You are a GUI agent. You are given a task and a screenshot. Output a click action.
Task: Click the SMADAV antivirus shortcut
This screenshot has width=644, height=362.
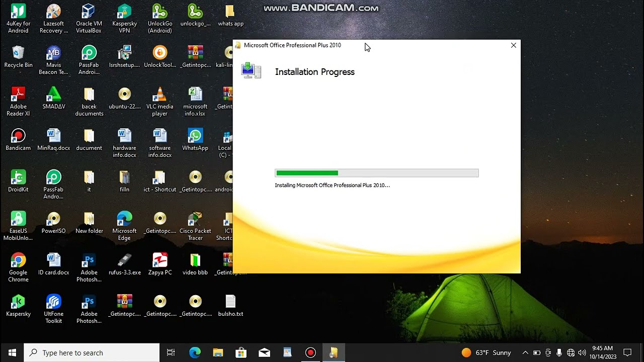pos(53,98)
